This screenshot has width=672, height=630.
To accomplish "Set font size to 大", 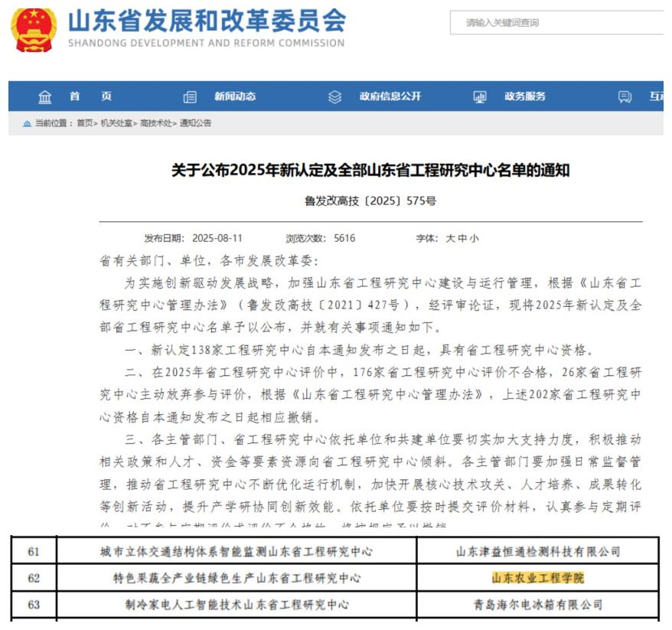I will coord(452,238).
